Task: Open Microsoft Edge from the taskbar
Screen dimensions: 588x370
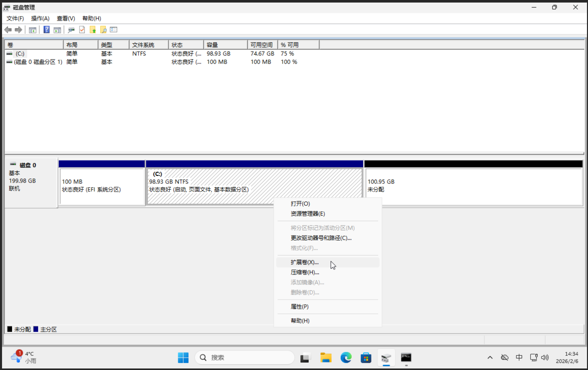Action: click(x=346, y=358)
